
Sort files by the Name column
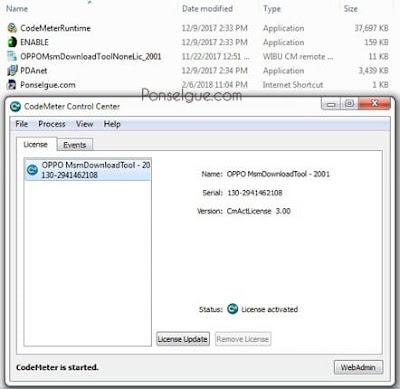tap(17, 9)
